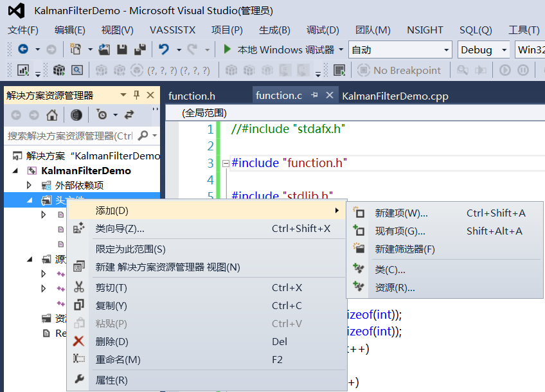Image resolution: width=545 pixels, height=392 pixels.
Task: Open the NSIGHT menu
Action: [425, 30]
